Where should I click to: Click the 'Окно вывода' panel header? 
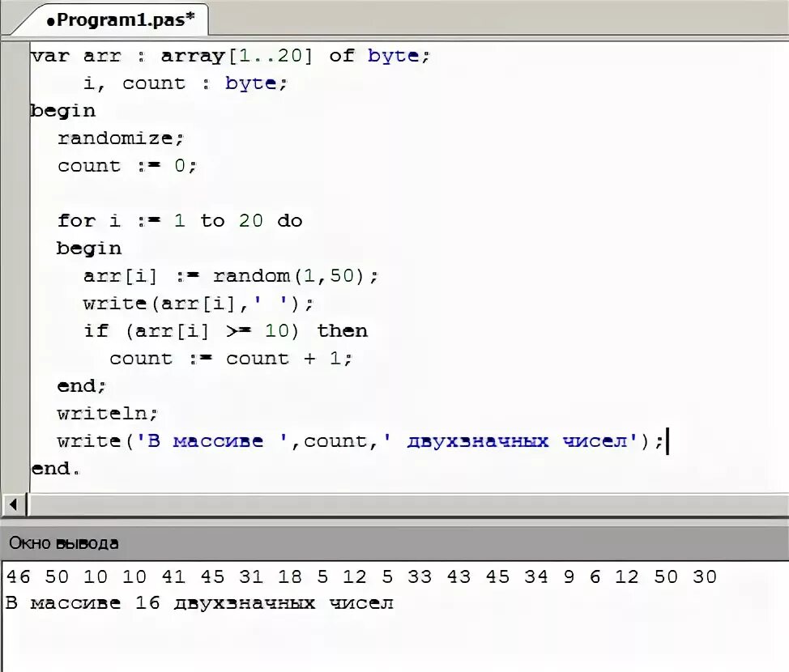pyautogui.click(x=394, y=543)
